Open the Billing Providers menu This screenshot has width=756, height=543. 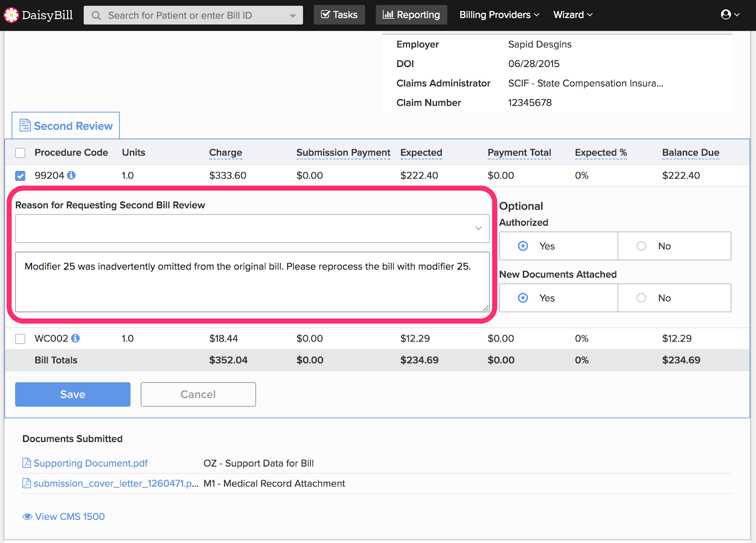coord(499,15)
